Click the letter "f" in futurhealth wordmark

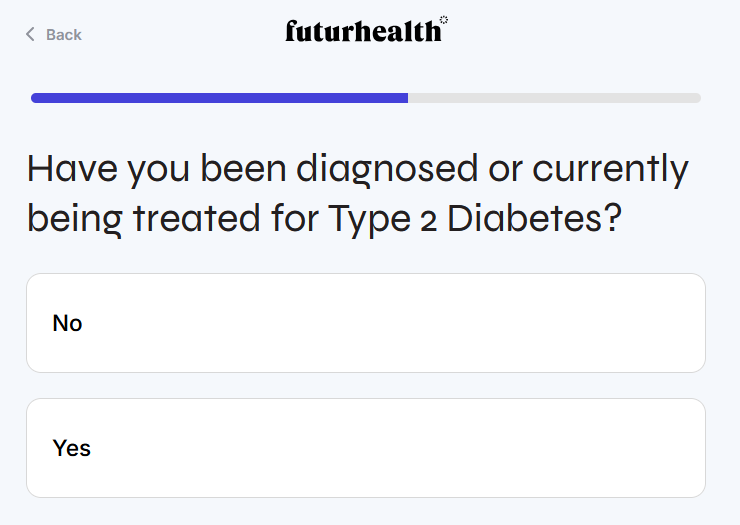291,32
